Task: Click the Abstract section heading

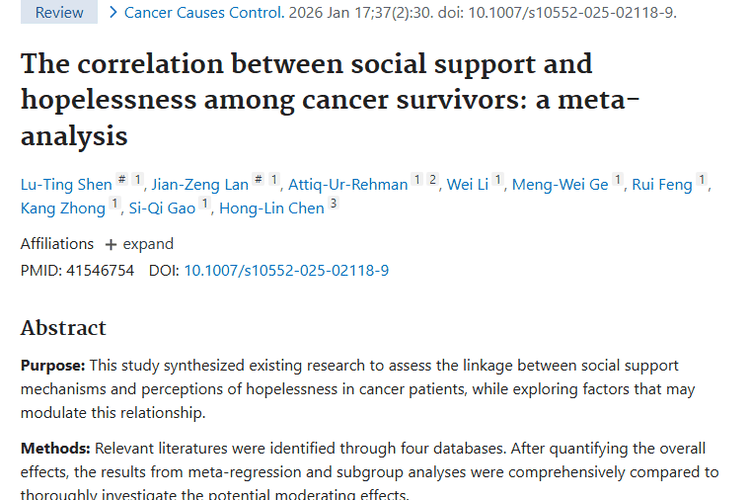Action: tap(63, 328)
